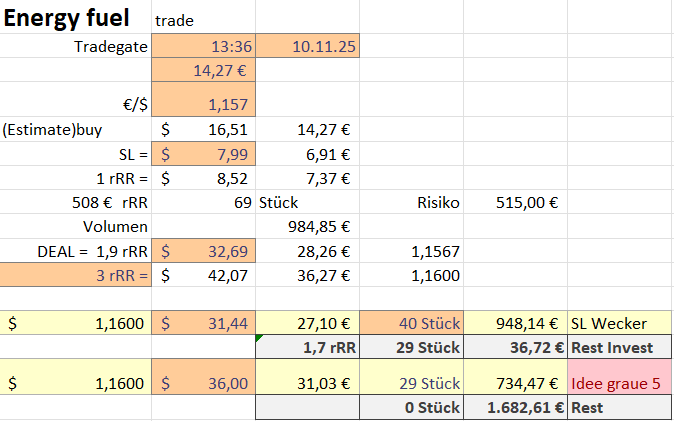The height and width of the screenshot is (421, 674).
Task: Click the "40 Stück" quantity cell
Action: [410, 323]
